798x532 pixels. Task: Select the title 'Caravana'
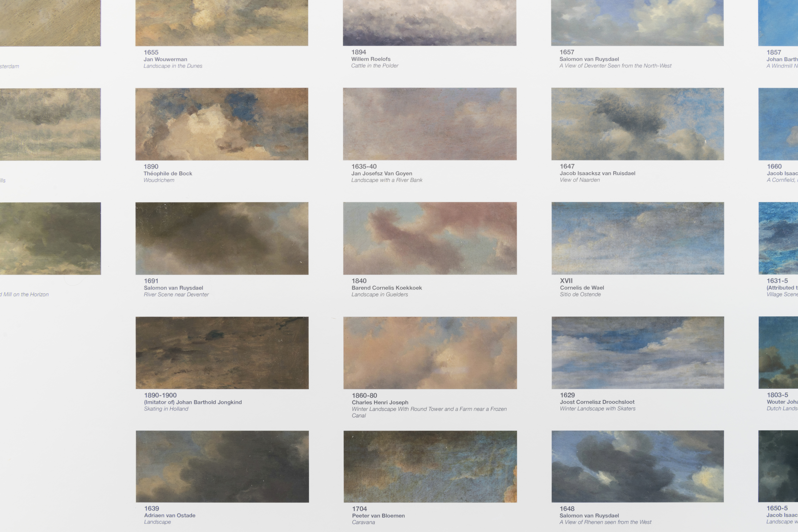363,523
